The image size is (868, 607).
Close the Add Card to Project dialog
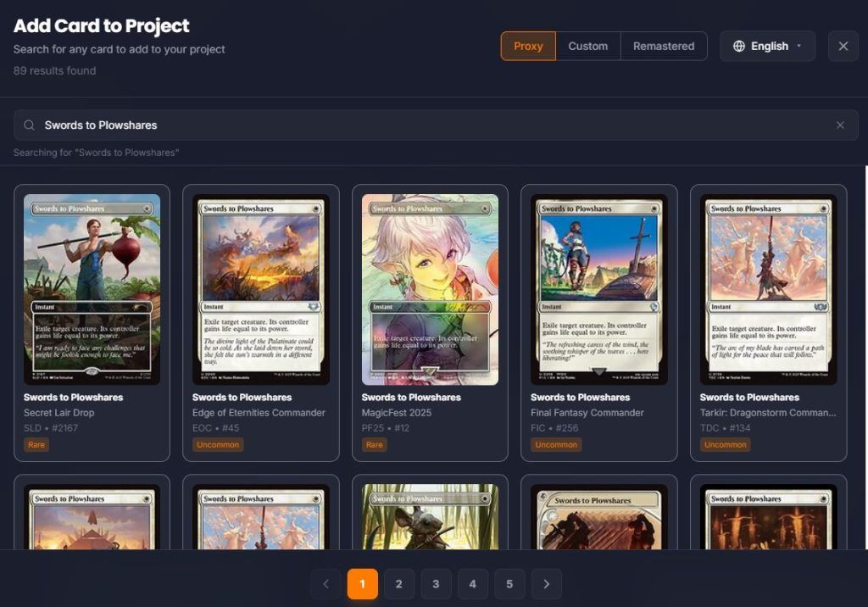(x=843, y=46)
